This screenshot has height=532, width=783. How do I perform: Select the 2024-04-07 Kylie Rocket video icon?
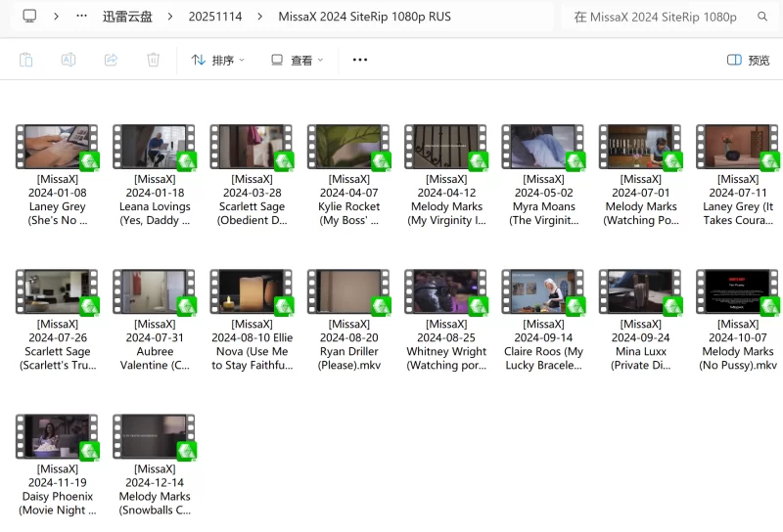[x=348, y=147]
